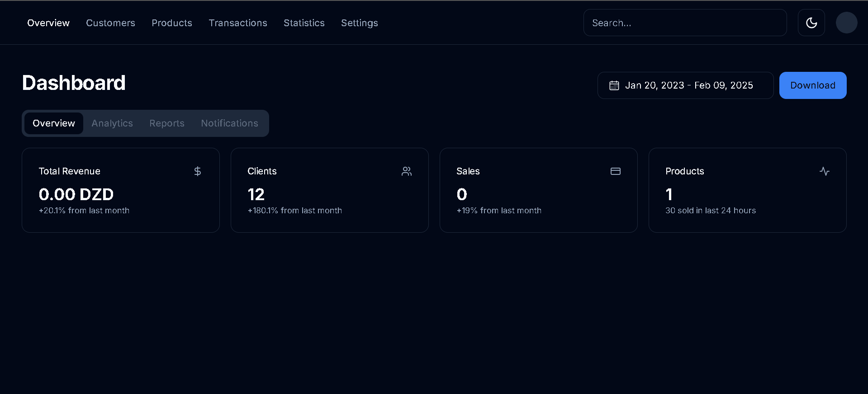This screenshot has height=394, width=868.
Task: Navigate to Transactions in the top menu
Action: [x=238, y=23]
